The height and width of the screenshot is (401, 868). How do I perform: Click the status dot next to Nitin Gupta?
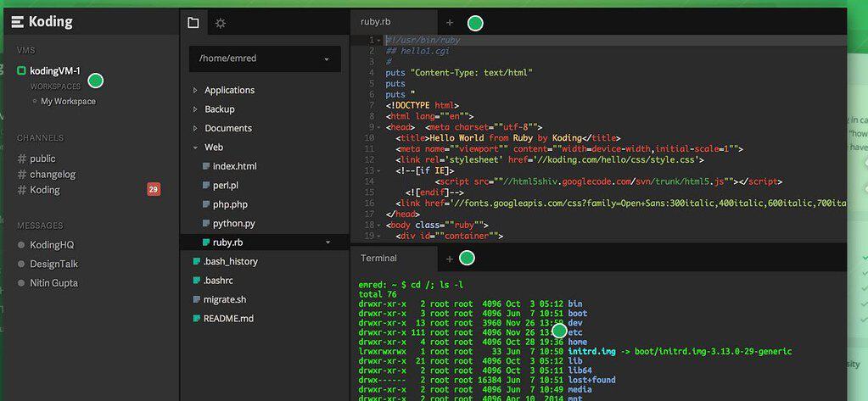pos(21,282)
